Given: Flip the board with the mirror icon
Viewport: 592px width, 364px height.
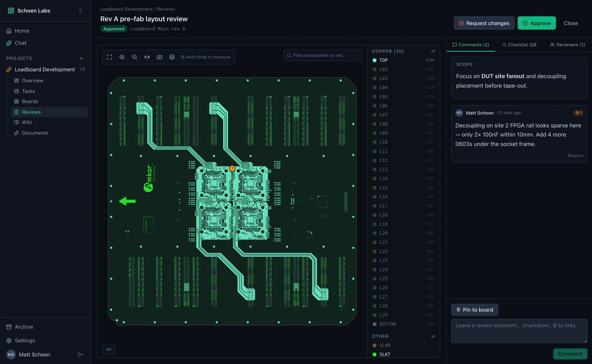Looking at the screenshot, I should click(147, 57).
